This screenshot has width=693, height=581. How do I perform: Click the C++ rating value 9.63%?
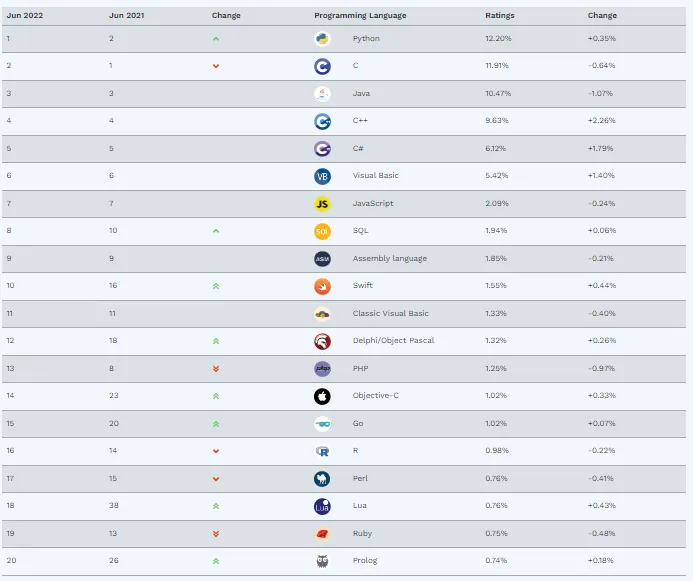(x=497, y=121)
